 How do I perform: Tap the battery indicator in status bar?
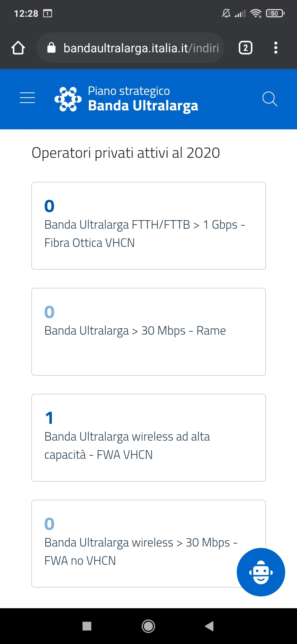pos(275,13)
